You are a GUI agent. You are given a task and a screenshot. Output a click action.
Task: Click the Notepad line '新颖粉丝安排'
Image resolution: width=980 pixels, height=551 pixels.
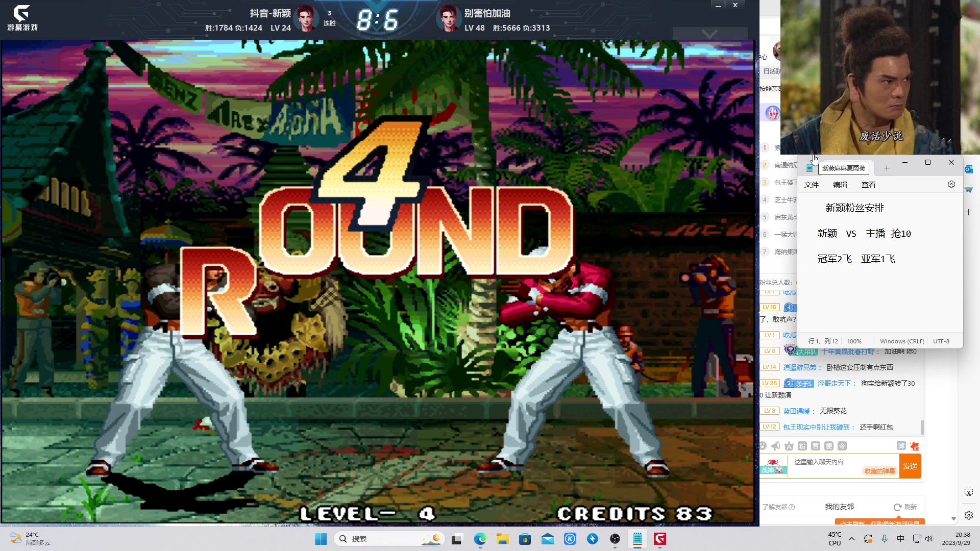click(854, 208)
